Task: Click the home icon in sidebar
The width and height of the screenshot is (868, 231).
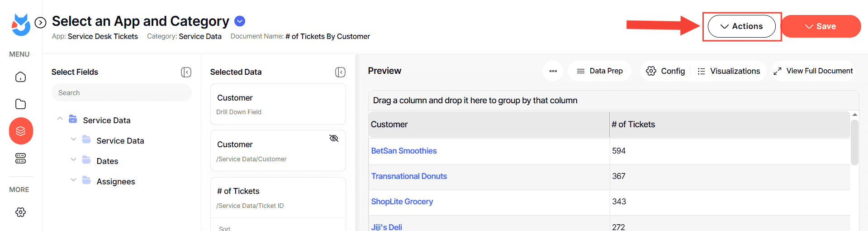Action: pos(21,77)
